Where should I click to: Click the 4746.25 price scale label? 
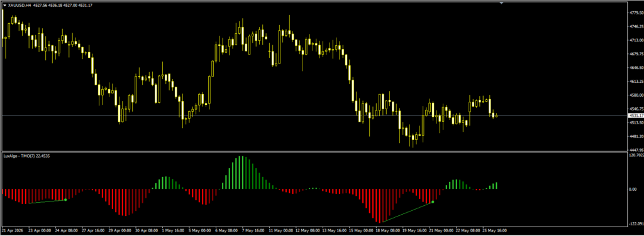[636, 26]
